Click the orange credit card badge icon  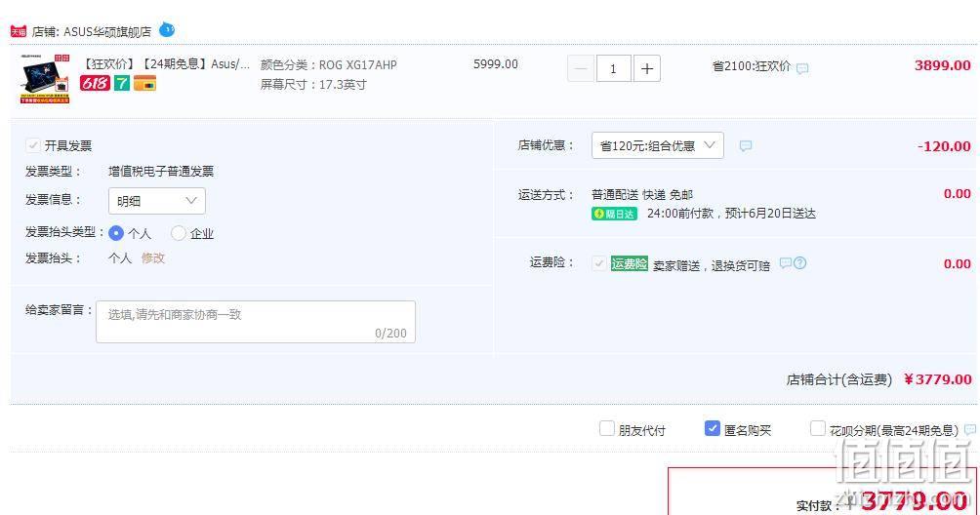click(145, 83)
